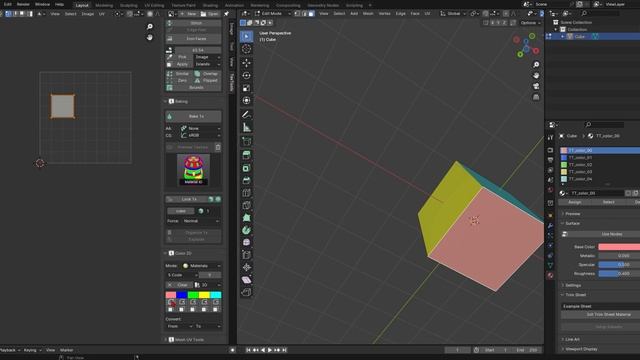This screenshot has height=360, width=640.
Task: Click the pink color swatch in Color ID
Action: 171,295
